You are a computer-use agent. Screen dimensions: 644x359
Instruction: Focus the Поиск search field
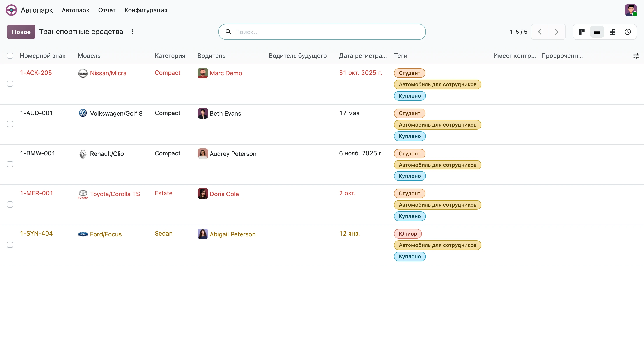click(322, 32)
